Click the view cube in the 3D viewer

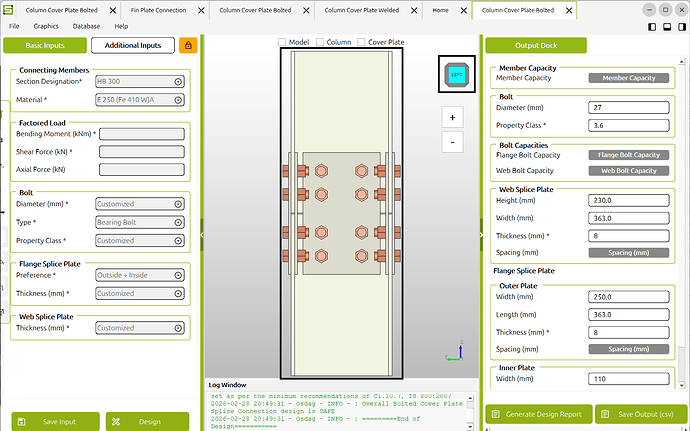(458, 74)
